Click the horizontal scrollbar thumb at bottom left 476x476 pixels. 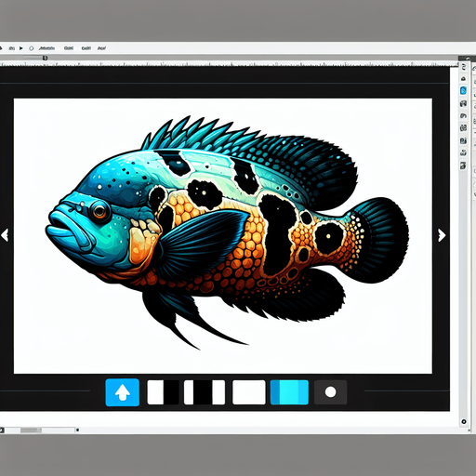[31, 430]
